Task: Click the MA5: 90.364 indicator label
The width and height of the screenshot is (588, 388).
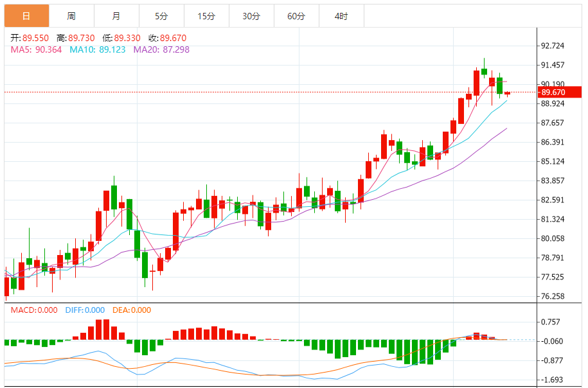Action: point(36,49)
